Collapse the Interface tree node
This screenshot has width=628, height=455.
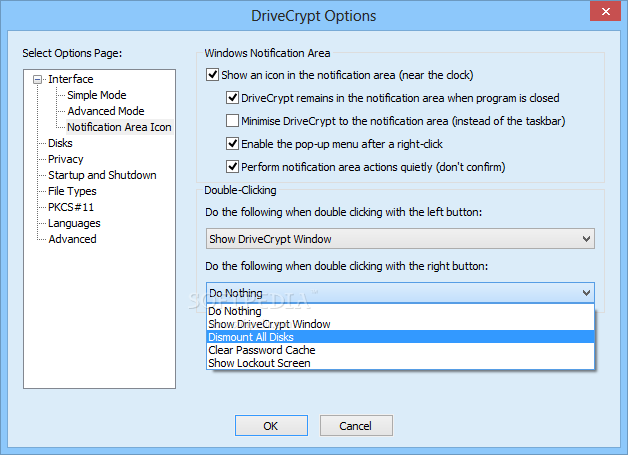pyautogui.click(x=37, y=79)
